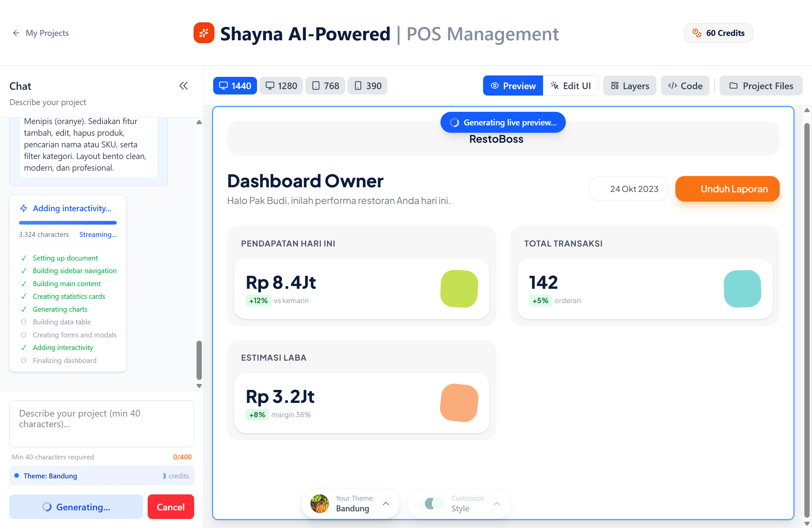Switch to the Preview tab
This screenshot has width=812, height=528.
pyautogui.click(x=512, y=86)
